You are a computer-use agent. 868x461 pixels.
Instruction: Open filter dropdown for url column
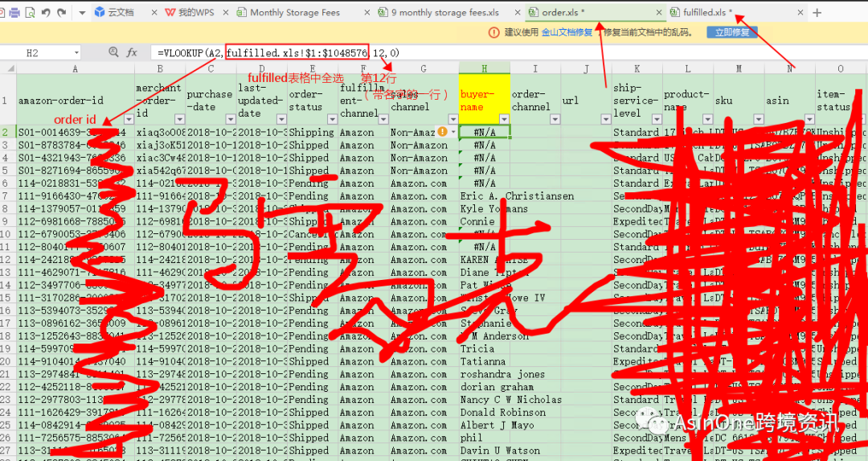[x=606, y=119]
